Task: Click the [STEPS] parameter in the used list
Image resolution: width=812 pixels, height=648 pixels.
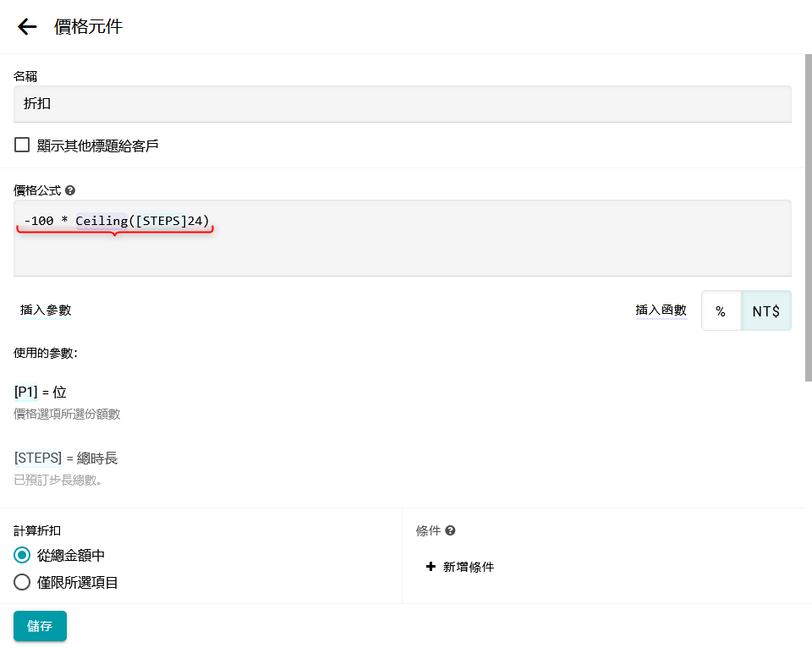Action: [38, 459]
